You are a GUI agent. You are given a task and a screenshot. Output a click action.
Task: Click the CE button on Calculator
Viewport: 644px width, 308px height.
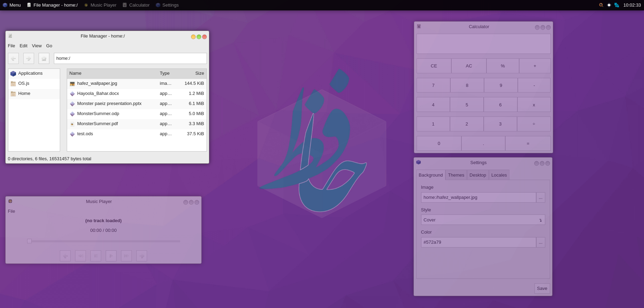(434, 66)
